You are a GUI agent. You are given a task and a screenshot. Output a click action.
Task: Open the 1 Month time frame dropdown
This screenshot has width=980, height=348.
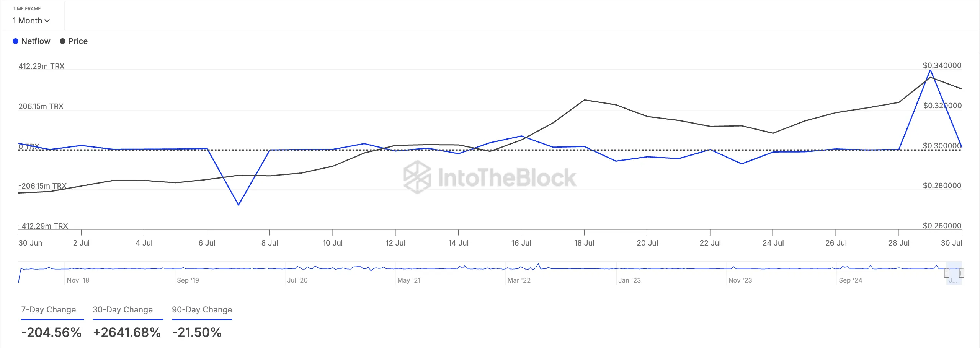coord(31,20)
